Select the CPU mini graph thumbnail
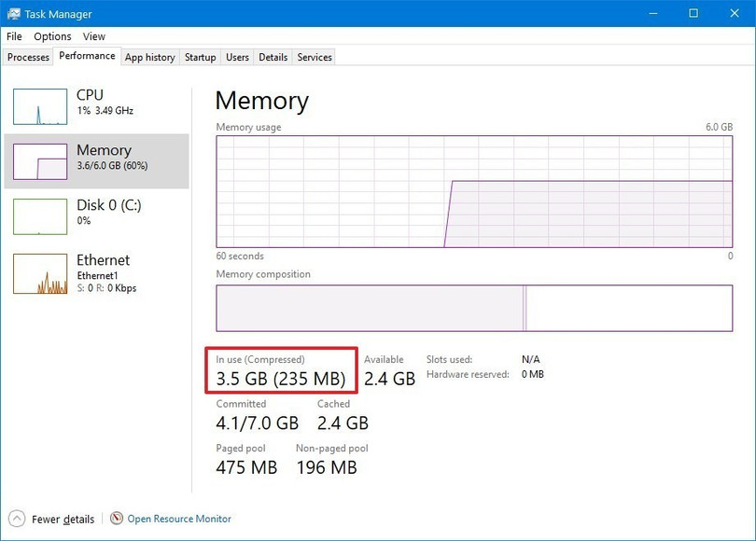This screenshot has width=756, height=541. (x=40, y=106)
